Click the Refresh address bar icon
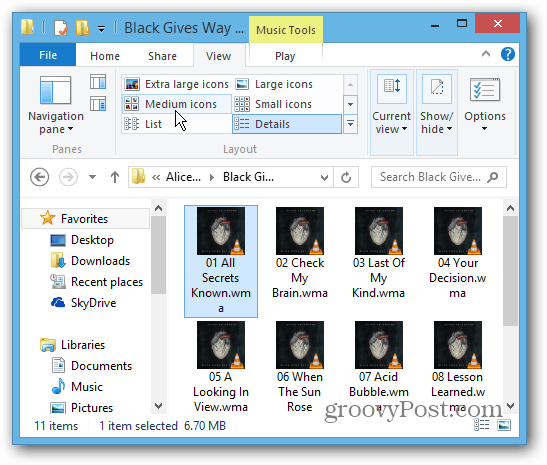Screen dimensions: 547x465 click(x=346, y=177)
